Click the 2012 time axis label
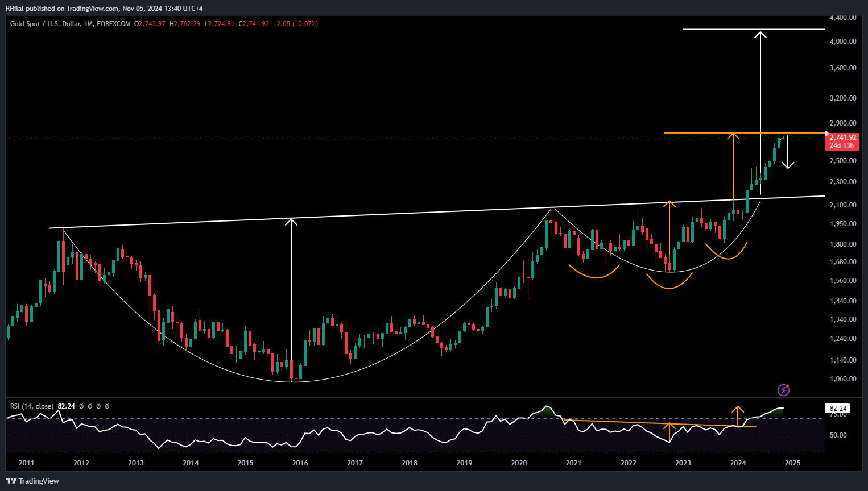The width and height of the screenshot is (868, 491). (x=81, y=463)
